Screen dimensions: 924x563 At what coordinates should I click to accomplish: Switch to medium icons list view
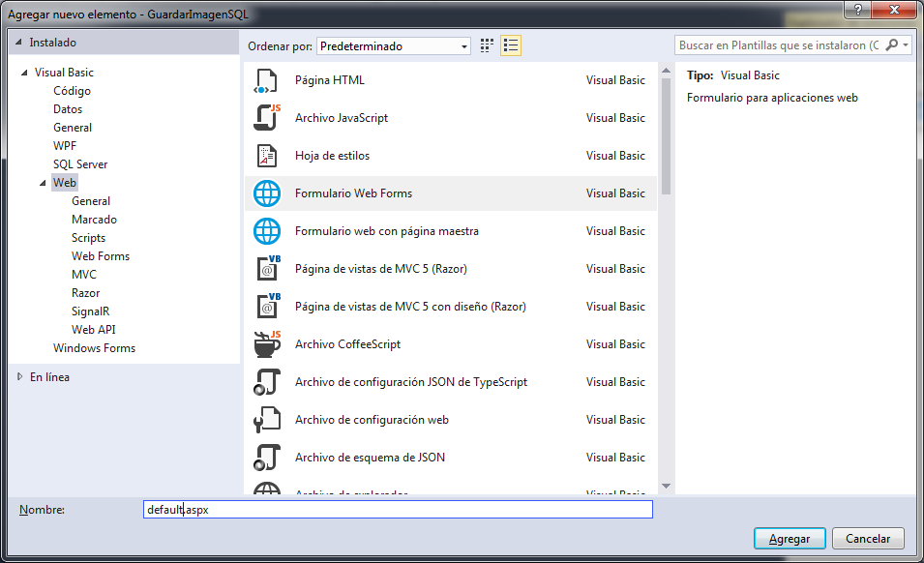511,45
